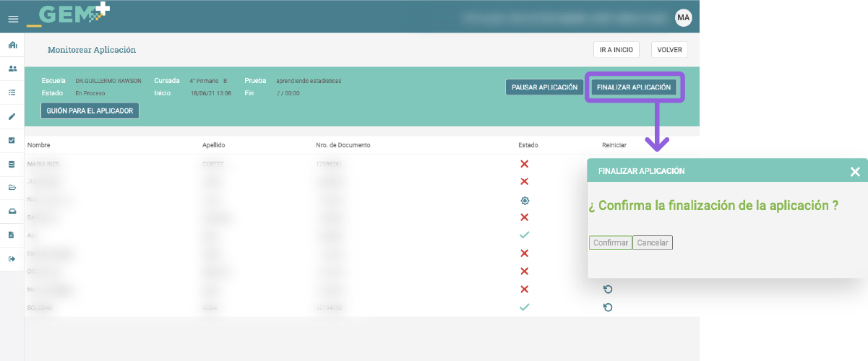The height and width of the screenshot is (361, 868).
Task: Cancel the finalization dialog
Action: 653,243
